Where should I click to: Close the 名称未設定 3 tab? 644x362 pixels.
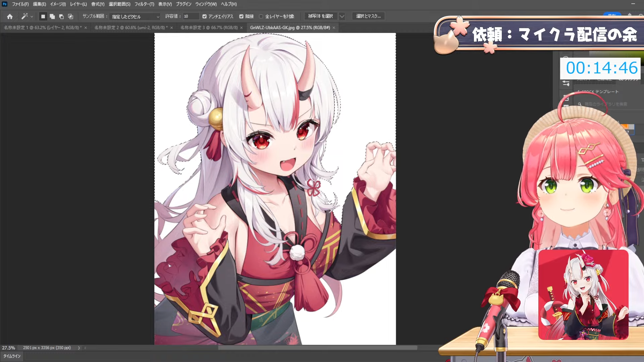click(241, 28)
